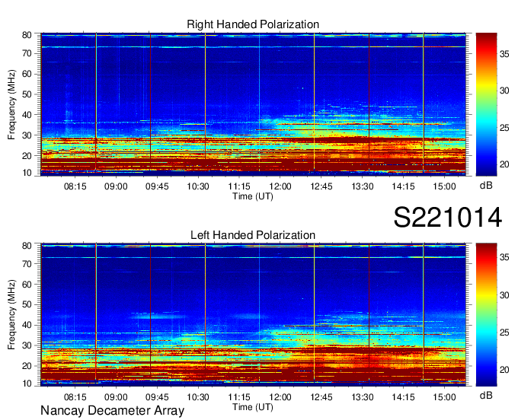This screenshot has width=518, height=420.
Task: Click the 60 MHz tick on the left-handed plot
Action: point(27,284)
